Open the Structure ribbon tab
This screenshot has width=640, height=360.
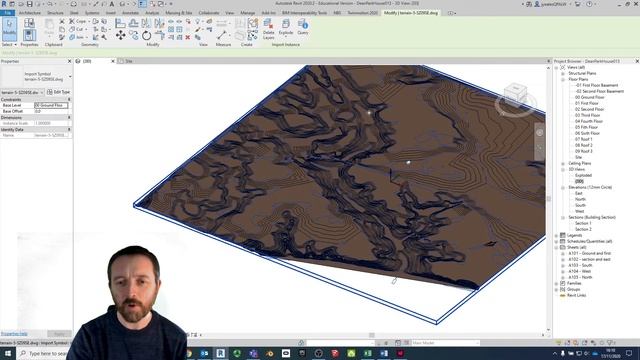click(56, 13)
